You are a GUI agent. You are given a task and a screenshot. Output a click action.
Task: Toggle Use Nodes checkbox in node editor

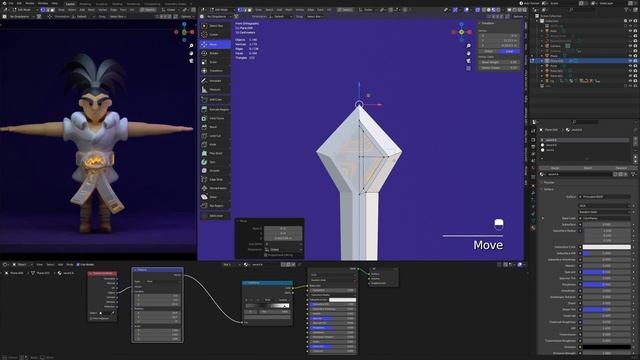[x=78, y=264]
